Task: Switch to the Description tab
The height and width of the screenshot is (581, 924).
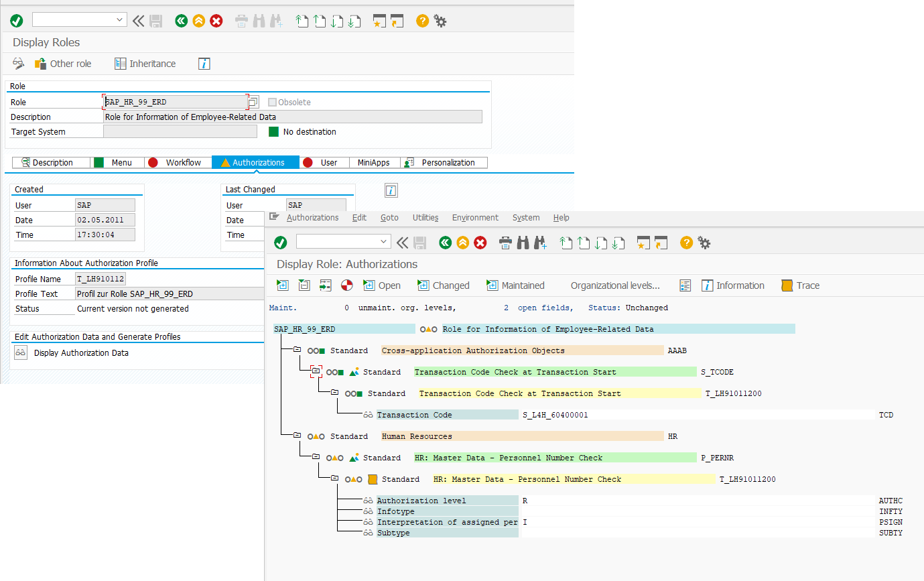Action: [51, 162]
